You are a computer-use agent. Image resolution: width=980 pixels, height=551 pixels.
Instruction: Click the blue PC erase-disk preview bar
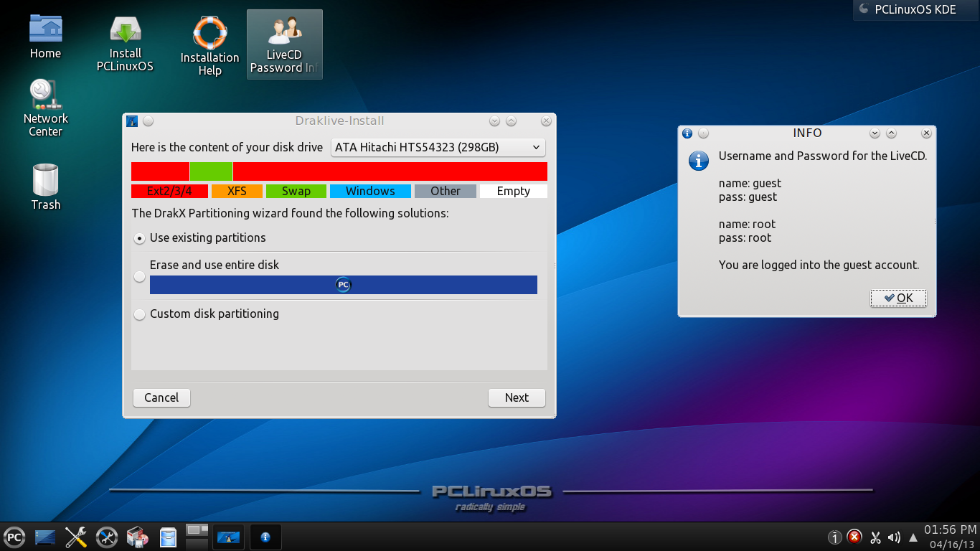point(344,285)
